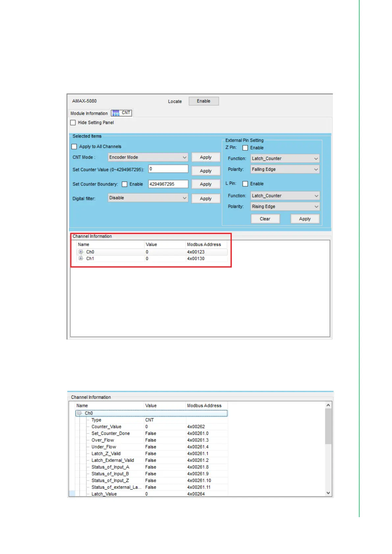Enable Apply to All Channels
392x554 pixels.
coord(74,147)
